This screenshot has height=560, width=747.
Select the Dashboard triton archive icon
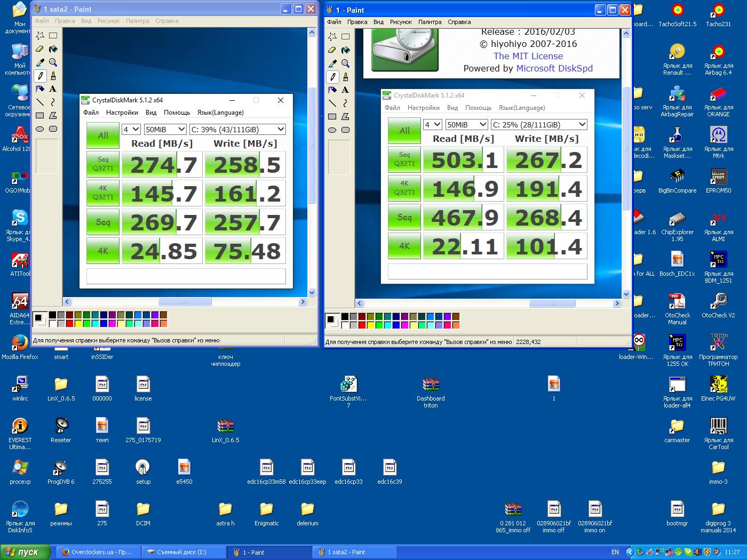[431, 393]
